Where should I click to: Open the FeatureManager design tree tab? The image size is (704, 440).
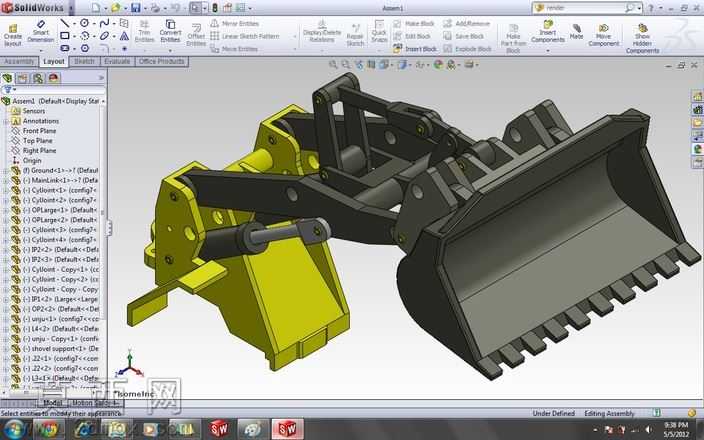tap(7, 78)
